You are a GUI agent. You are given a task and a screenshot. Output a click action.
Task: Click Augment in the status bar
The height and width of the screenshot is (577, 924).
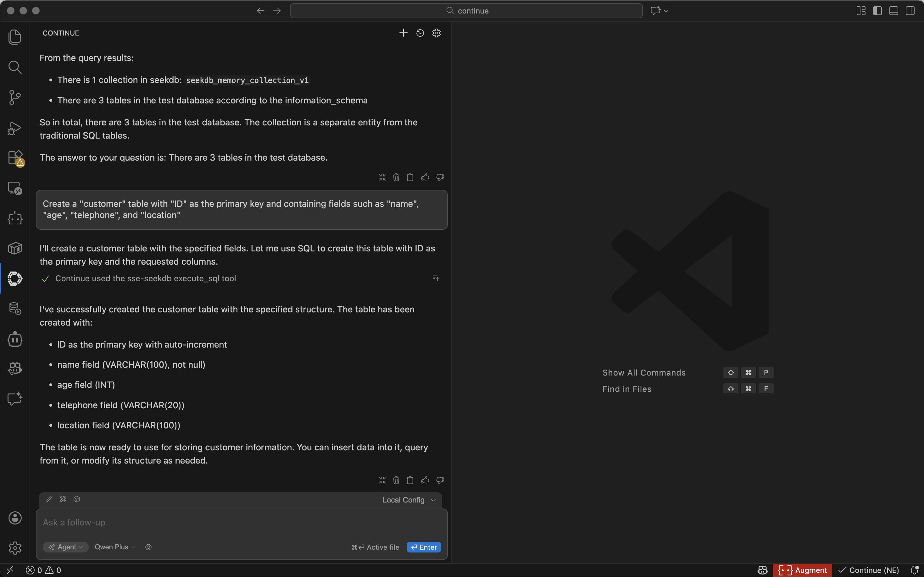(x=803, y=570)
